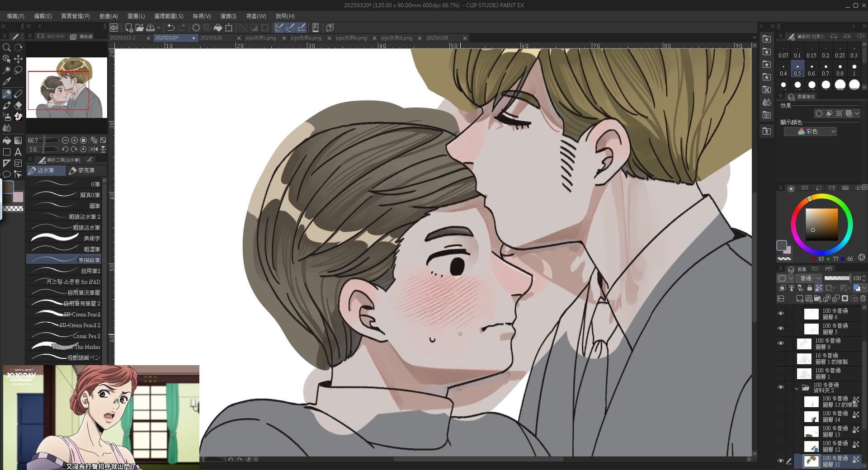868x470 pixels.
Task: Select the Lasso selection tool
Action: (18, 70)
